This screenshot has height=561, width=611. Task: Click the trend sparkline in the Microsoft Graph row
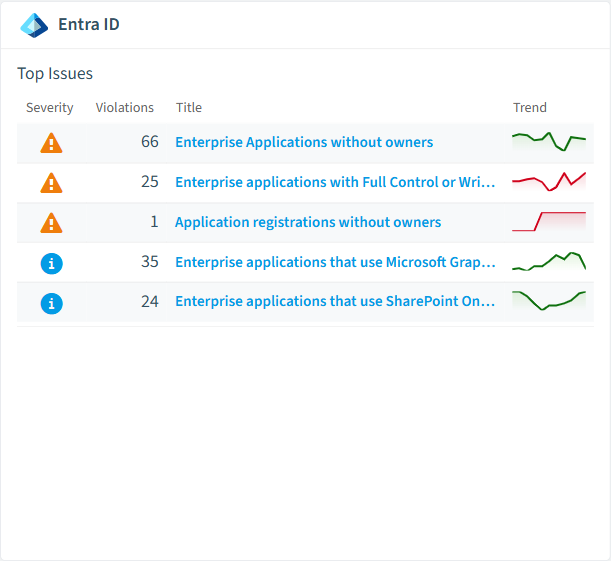coord(549,261)
